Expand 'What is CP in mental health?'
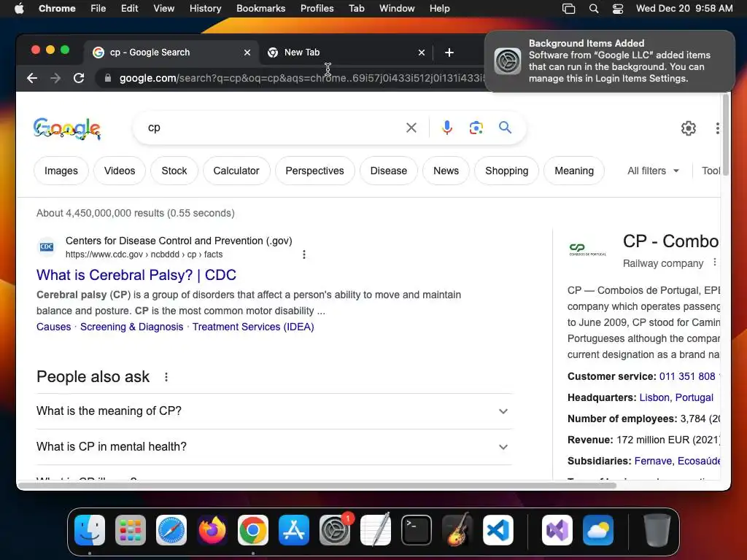The width and height of the screenshot is (747, 560). (274, 447)
